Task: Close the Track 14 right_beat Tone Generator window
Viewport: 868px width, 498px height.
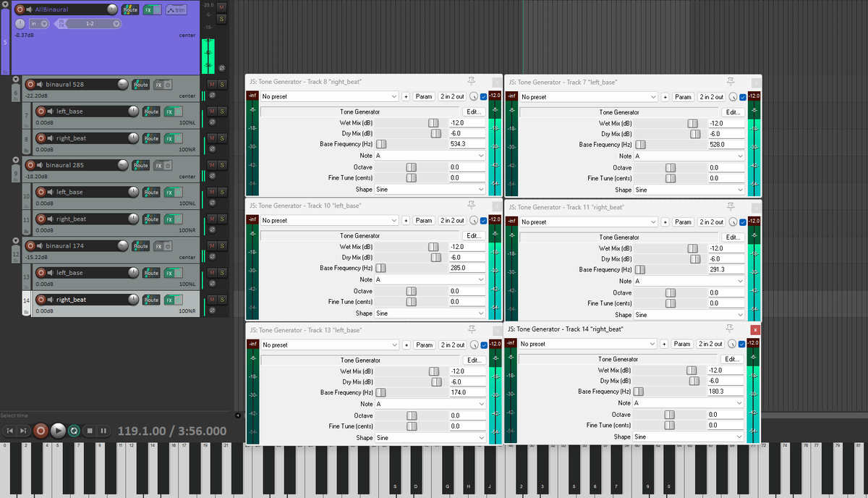Action: pos(756,329)
